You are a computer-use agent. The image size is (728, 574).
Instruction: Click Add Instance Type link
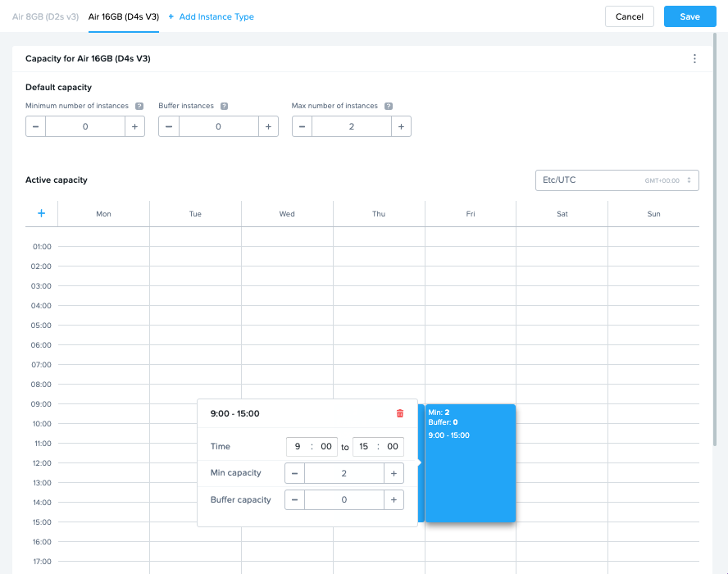click(x=212, y=16)
